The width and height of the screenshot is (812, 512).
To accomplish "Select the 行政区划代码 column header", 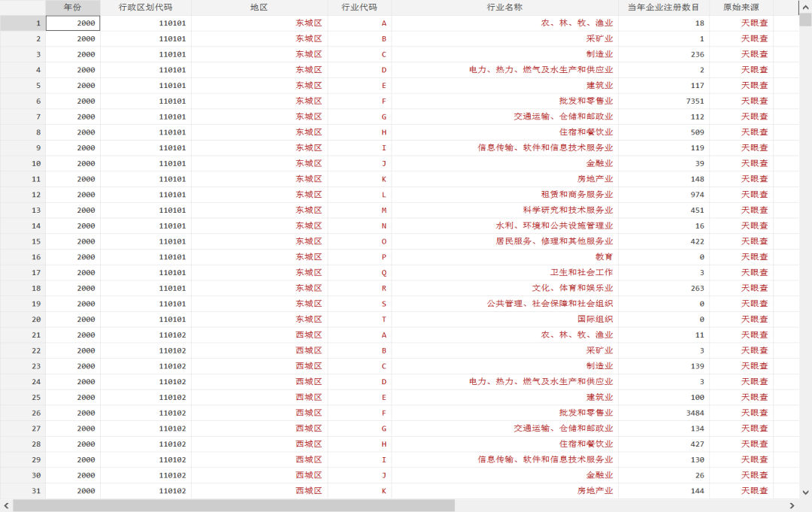I will pyautogui.click(x=145, y=8).
